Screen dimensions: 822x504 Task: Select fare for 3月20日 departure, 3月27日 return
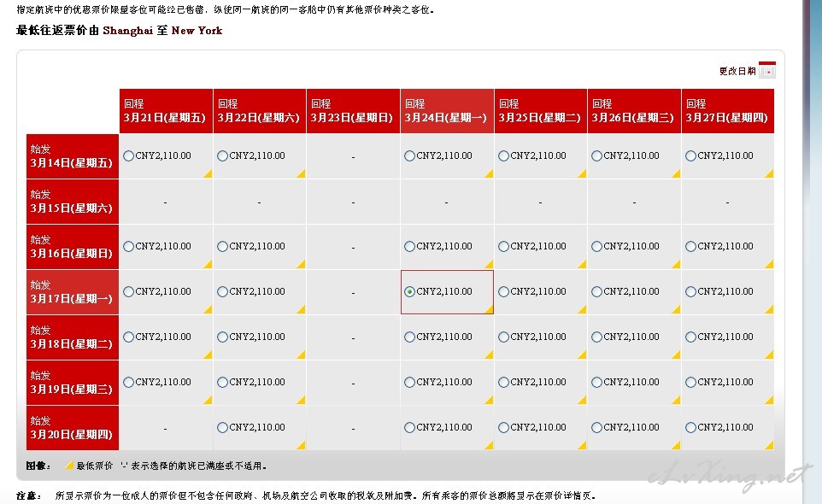tap(690, 427)
